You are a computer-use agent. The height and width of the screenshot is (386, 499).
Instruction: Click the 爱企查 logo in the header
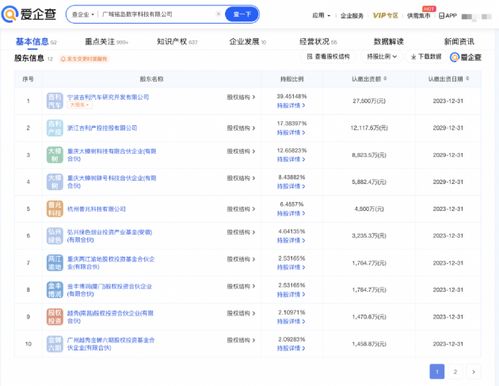[x=29, y=14]
